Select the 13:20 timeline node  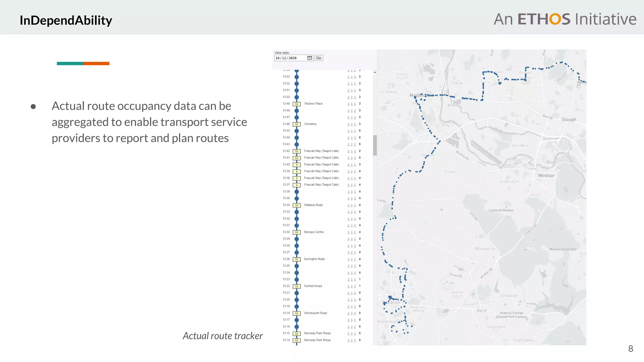(x=297, y=300)
